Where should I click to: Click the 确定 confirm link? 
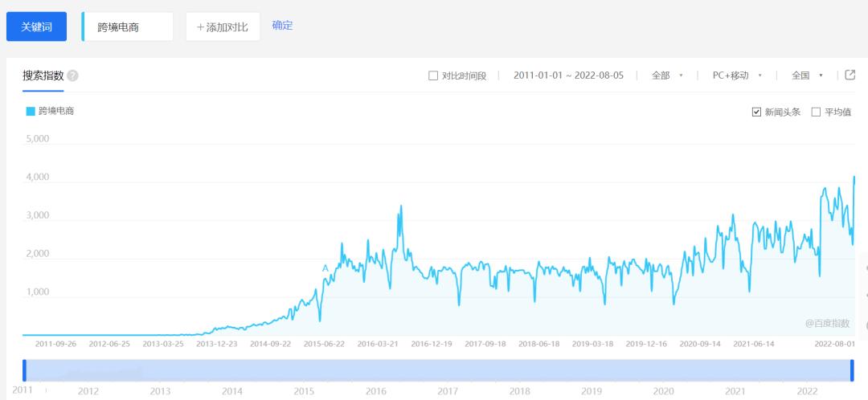[x=282, y=26]
